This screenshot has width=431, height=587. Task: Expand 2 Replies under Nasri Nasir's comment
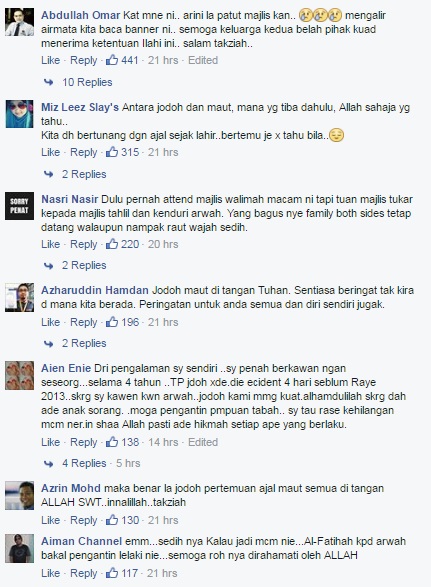point(84,265)
